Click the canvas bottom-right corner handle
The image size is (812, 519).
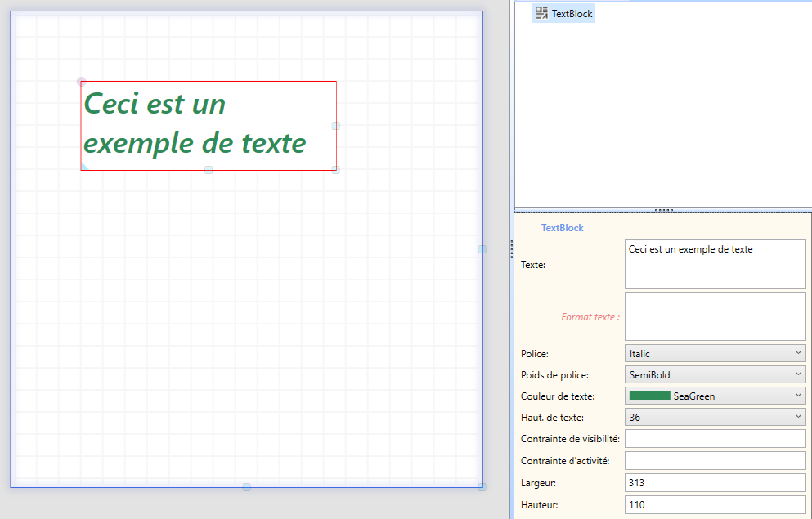point(482,487)
